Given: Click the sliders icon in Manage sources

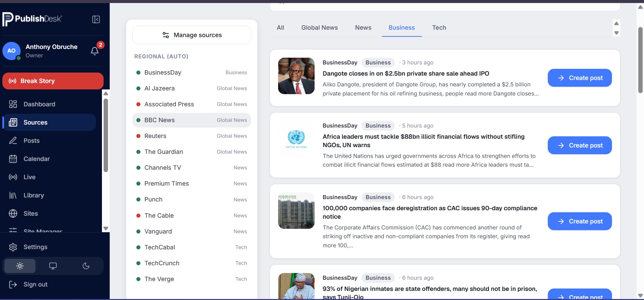Looking at the screenshot, I should coord(166,35).
